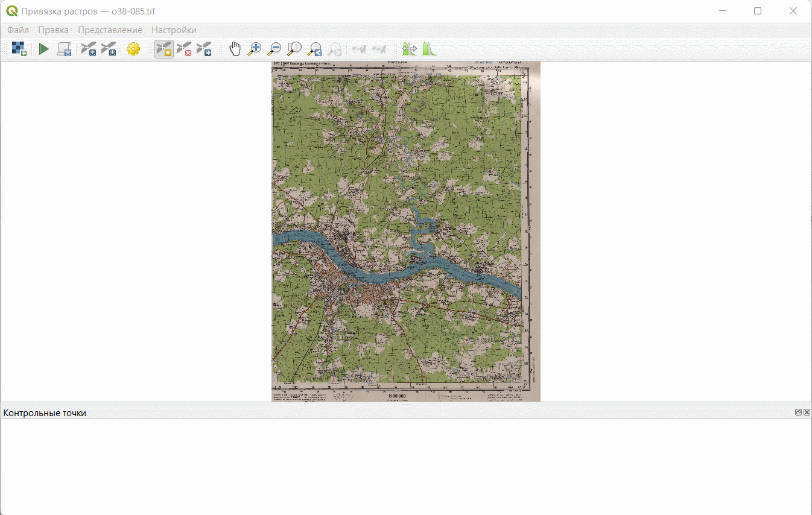Click the Generate GDAL Script icon
812x515 pixels.
coord(64,49)
